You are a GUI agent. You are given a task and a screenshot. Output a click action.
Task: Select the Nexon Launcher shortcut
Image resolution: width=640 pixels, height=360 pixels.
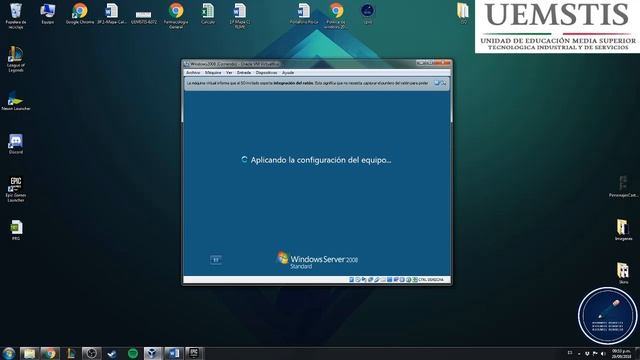click(16, 100)
